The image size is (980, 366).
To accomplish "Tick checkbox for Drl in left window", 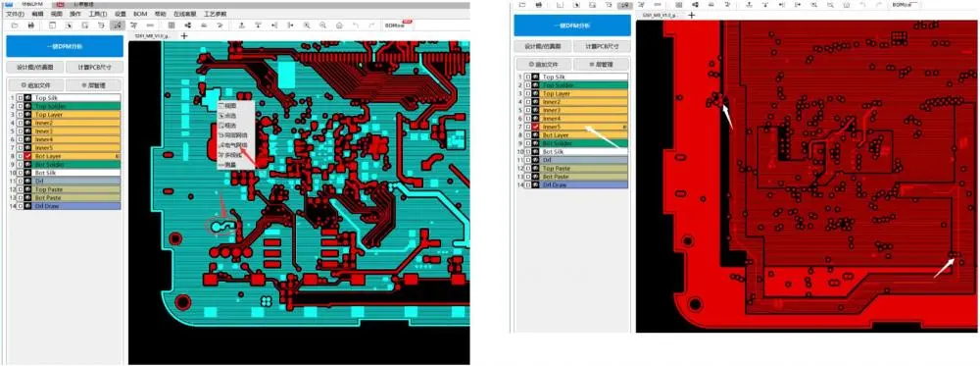I will (20, 181).
